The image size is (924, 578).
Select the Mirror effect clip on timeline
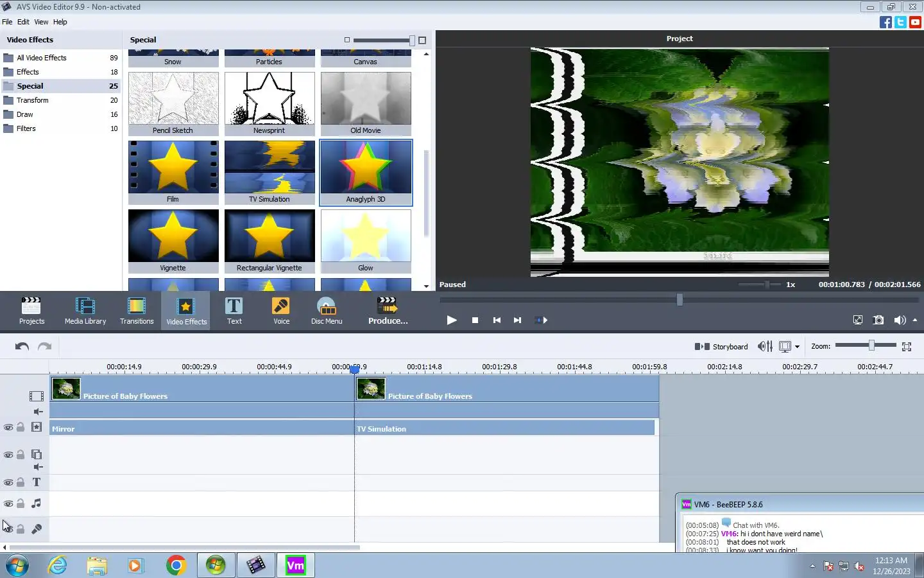coord(201,428)
